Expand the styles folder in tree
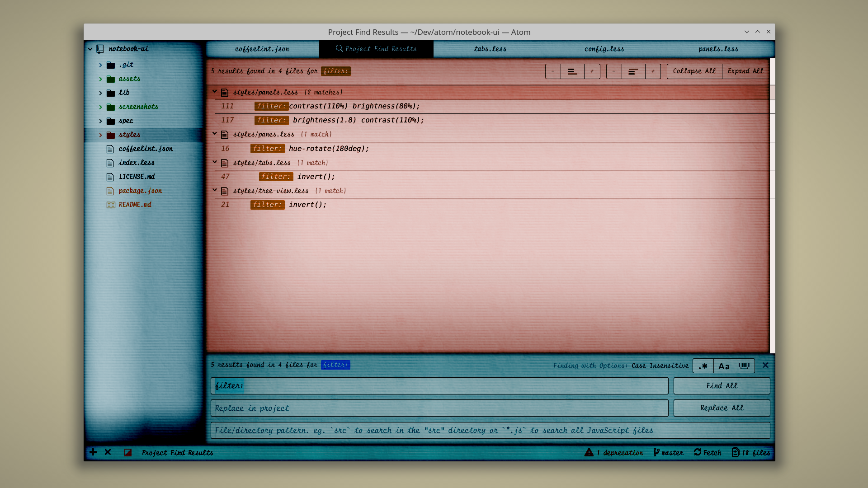This screenshot has width=868, height=488. tap(100, 135)
